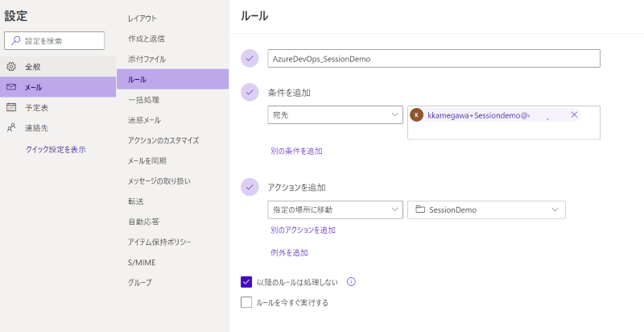Image resolution: width=644 pixels, height=332 pixels.
Task: Click folder icon in SessionDemo dropdown
Action: 419,210
